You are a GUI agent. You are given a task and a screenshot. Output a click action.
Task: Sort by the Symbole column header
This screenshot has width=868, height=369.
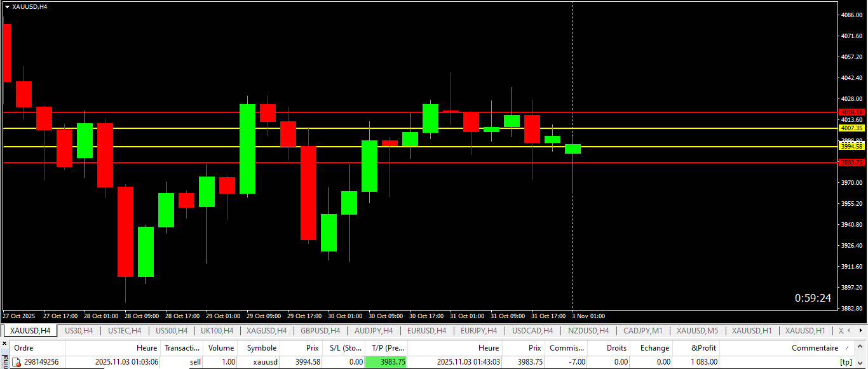tap(259, 348)
